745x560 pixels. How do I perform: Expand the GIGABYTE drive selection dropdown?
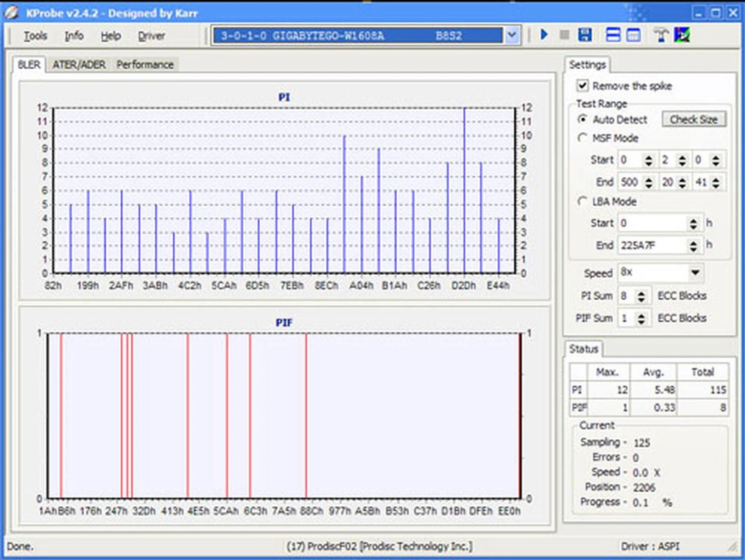pos(512,35)
